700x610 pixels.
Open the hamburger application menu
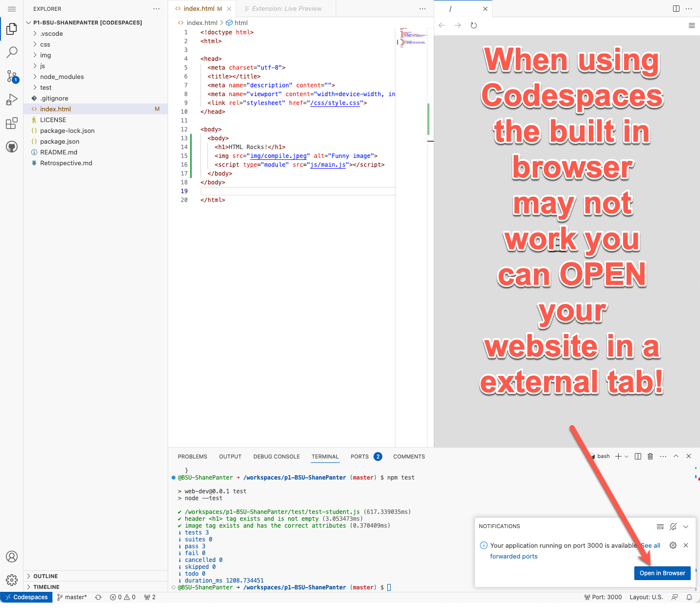(x=12, y=9)
